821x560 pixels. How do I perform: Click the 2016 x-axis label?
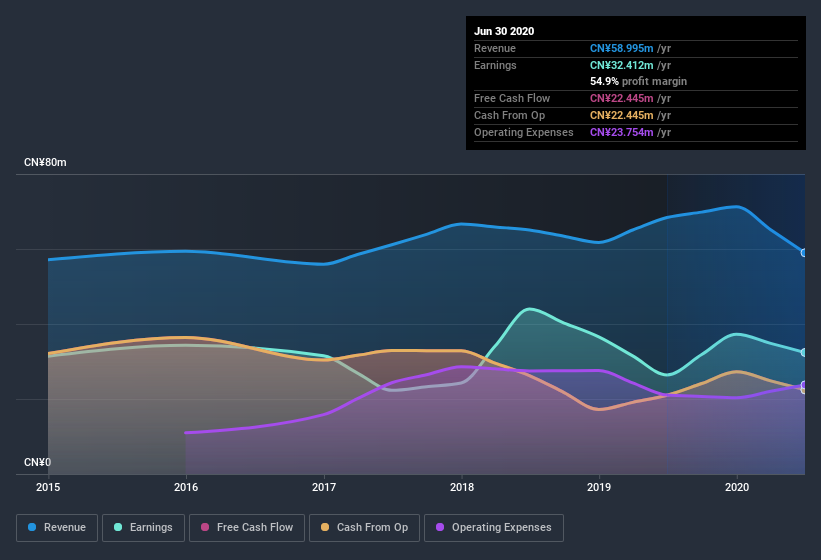186,487
